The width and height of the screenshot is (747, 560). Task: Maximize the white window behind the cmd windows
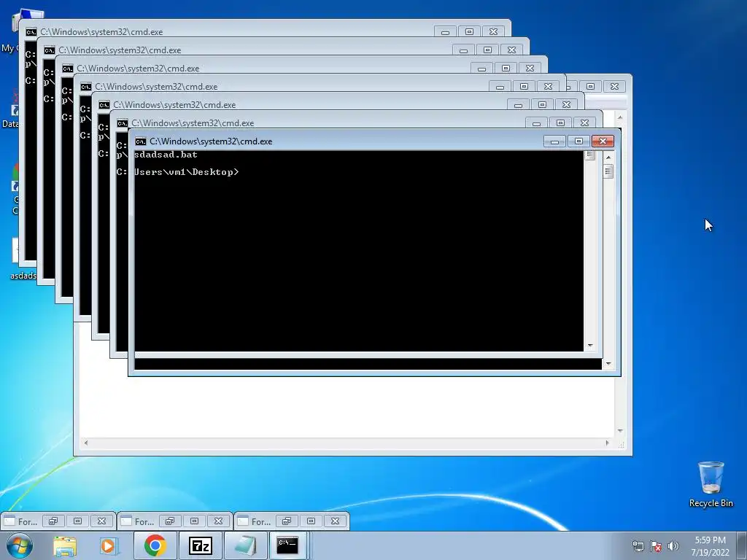tap(591, 86)
